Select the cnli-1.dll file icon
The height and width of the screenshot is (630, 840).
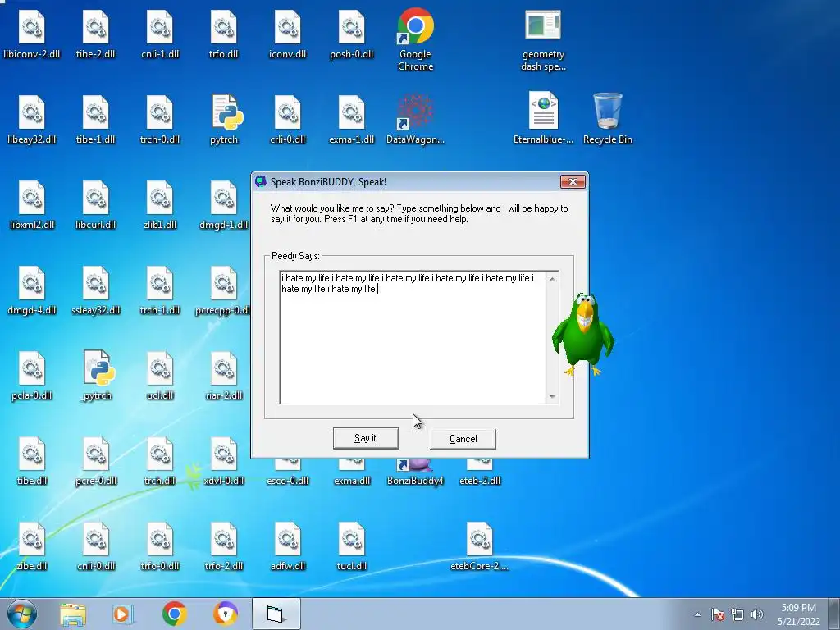[160, 33]
